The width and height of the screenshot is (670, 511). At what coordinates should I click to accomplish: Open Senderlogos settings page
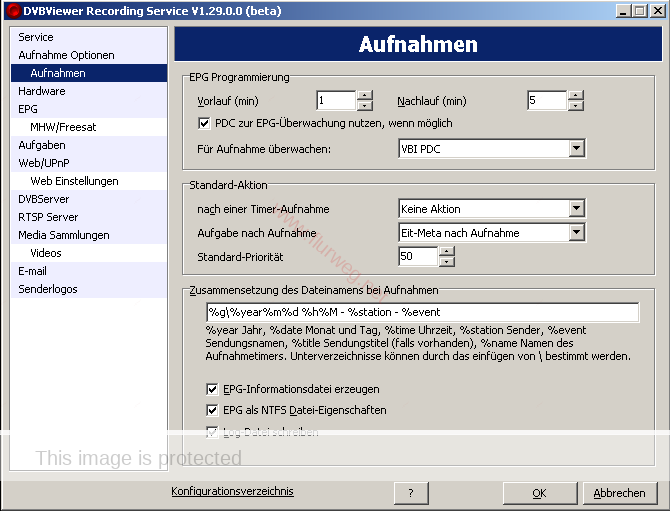[x=89, y=289]
